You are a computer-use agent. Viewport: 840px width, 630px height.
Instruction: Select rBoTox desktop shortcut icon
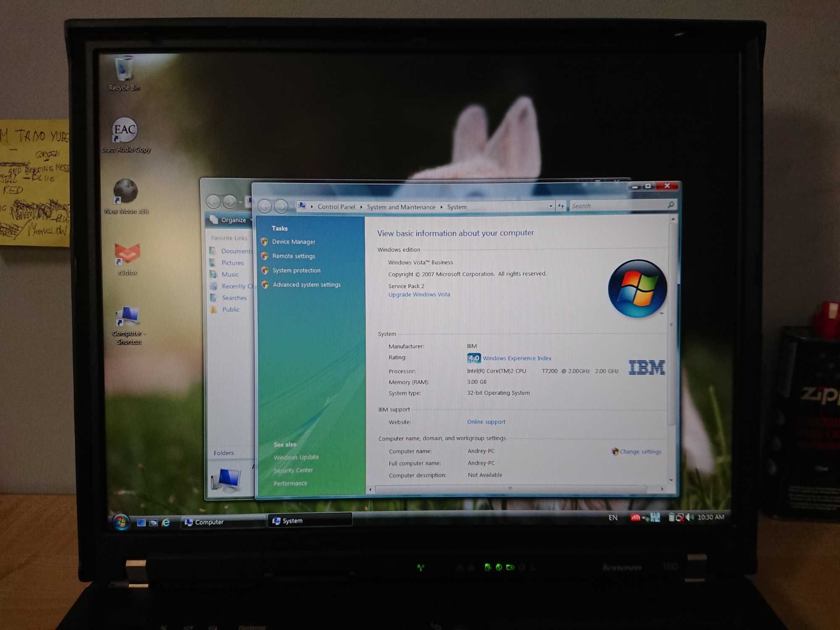(127, 259)
